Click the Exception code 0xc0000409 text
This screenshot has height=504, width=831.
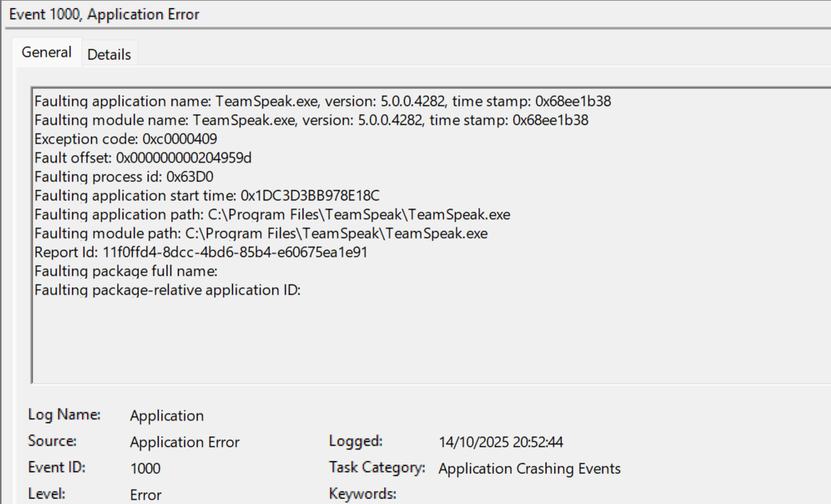(x=126, y=139)
